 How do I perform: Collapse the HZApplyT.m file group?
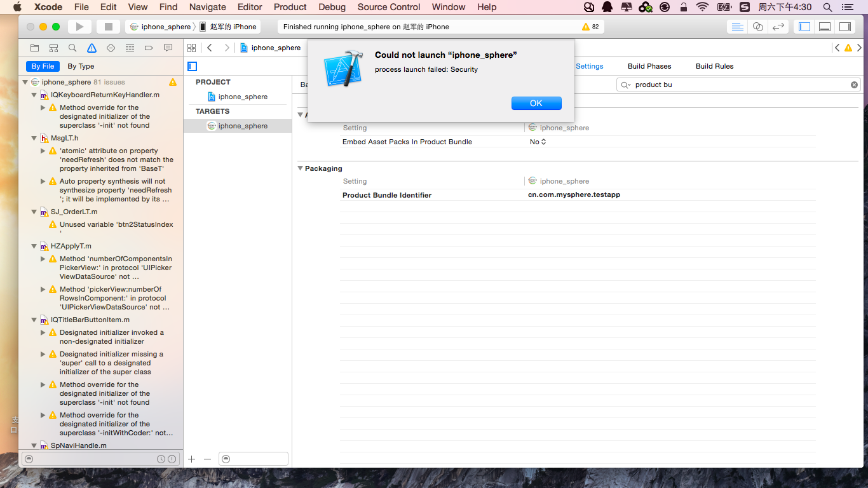pyautogui.click(x=34, y=246)
